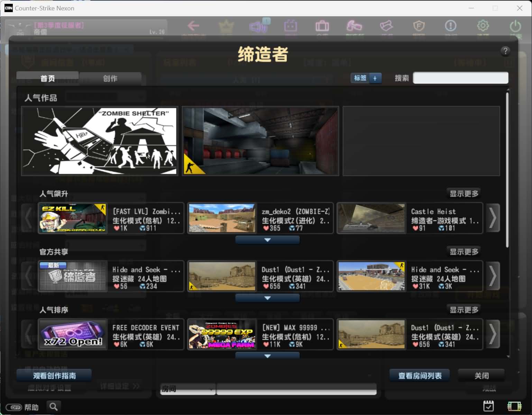The height and width of the screenshot is (415, 532).
Task: Open the inventory briefcase icon
Action: (x=322, y=26)
